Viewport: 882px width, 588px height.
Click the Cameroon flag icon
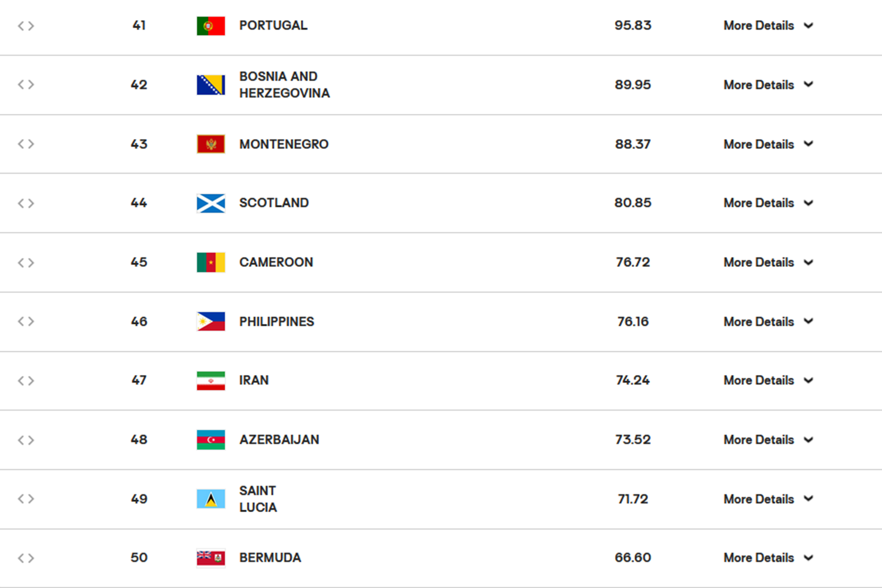click(x=210, y=262)
